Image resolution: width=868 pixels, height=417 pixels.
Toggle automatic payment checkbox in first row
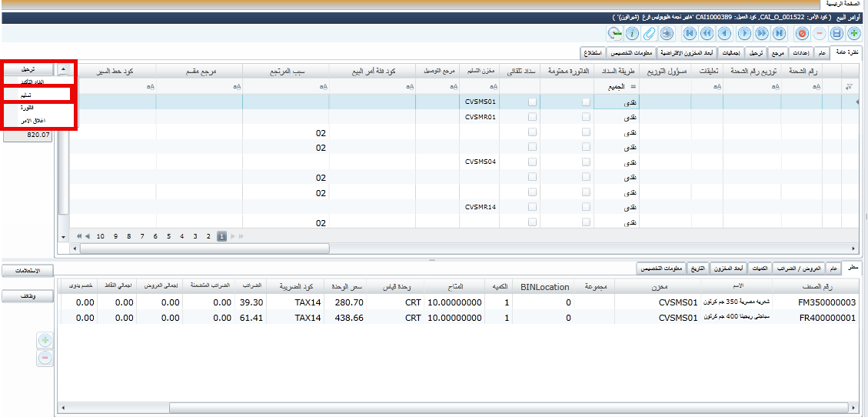coord(532,102)
